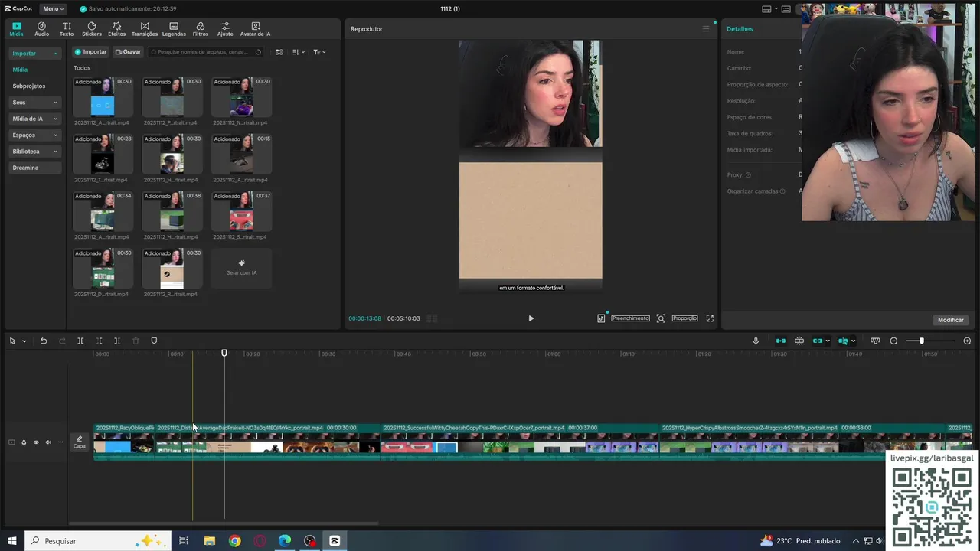
Task: Split clip at playhead
Action: 80,341
